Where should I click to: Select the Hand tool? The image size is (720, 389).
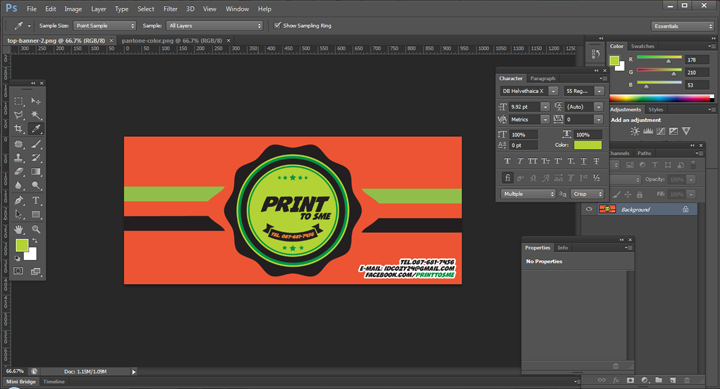18,229
